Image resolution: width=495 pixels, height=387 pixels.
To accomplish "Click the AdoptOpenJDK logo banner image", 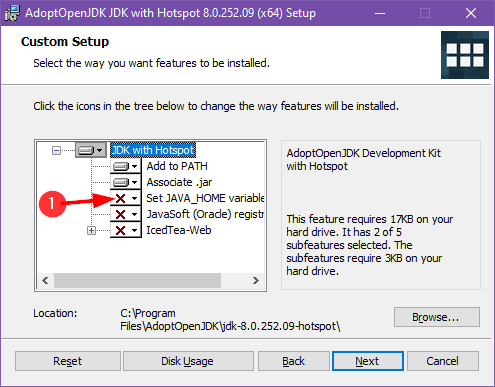I will click(x=465, y=55).
